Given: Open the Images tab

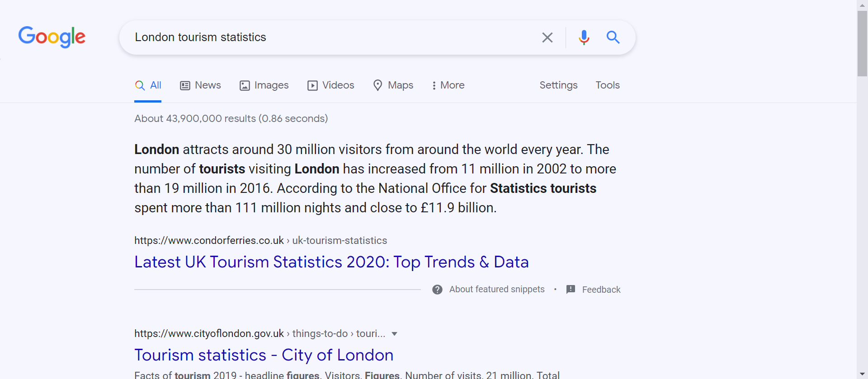Looking at the screenshot, I should click(264, 85).
